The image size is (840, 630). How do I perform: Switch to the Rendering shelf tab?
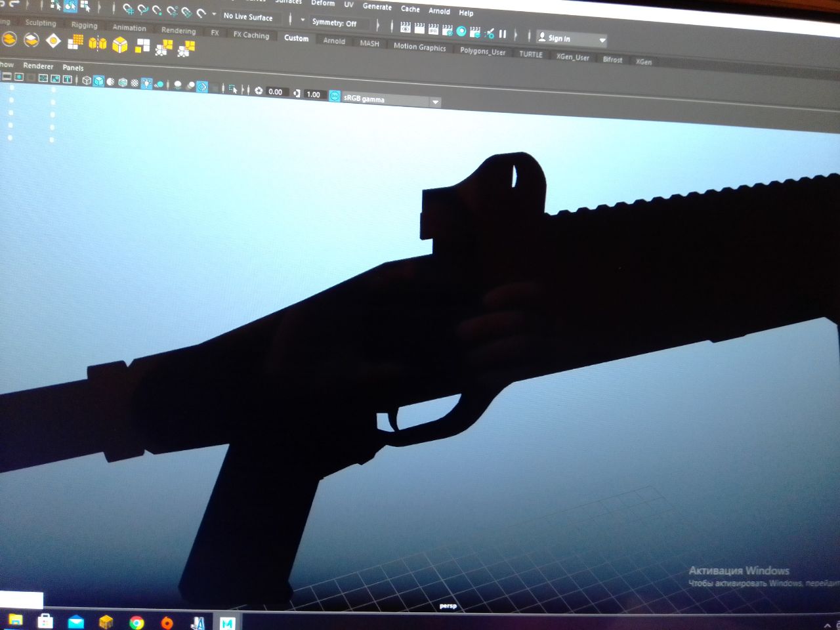pyautogui.click(x=178, y=30)
